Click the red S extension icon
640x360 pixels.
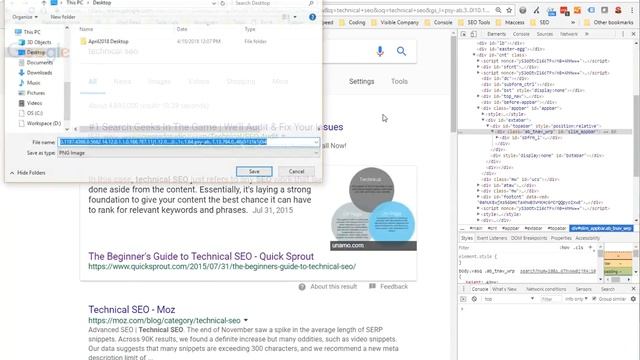coord(618,10)
